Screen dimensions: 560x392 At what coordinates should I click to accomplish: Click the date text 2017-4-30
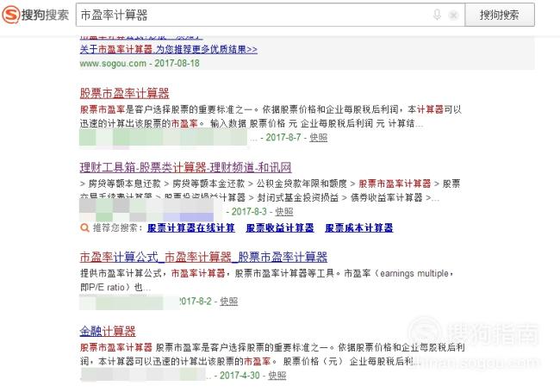coord(240,376)
